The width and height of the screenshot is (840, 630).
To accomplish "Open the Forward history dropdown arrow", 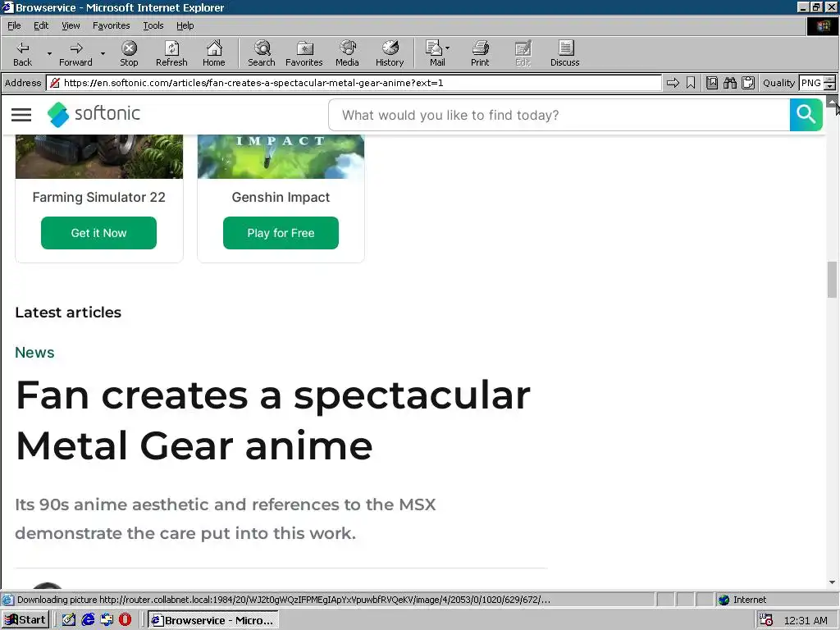I will point(103,53).
